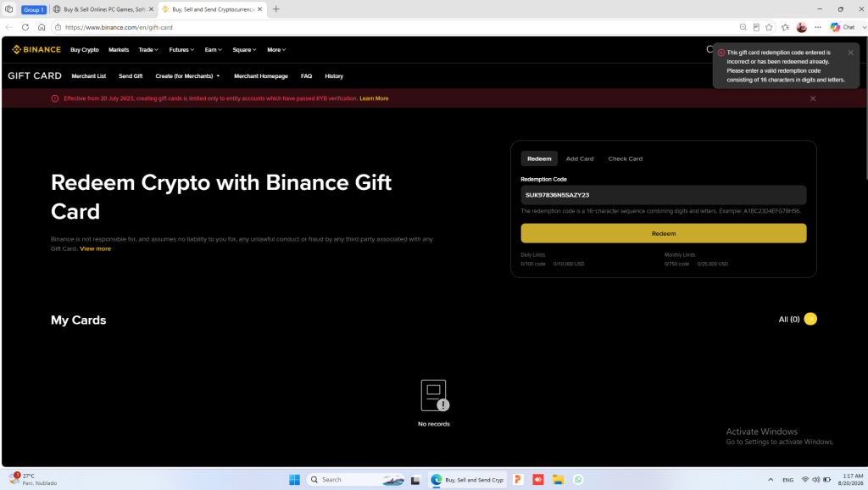Click the yellow Redeem button
Screen dimensions: 868x490
(x=663, y=233)
